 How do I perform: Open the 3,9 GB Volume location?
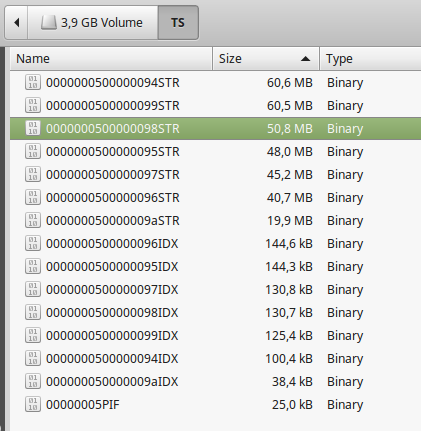[92, 23]
